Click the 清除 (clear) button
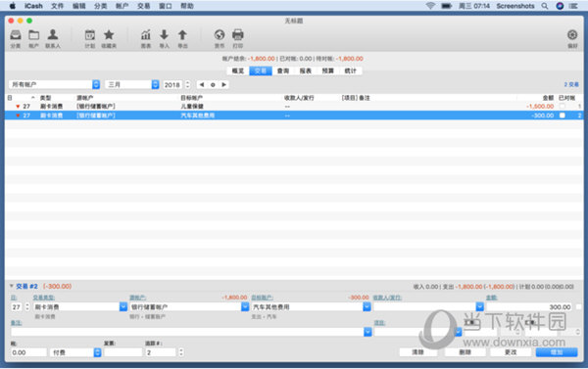The width and height of the screenshot is (588, 369). click(x=417, y=352)
